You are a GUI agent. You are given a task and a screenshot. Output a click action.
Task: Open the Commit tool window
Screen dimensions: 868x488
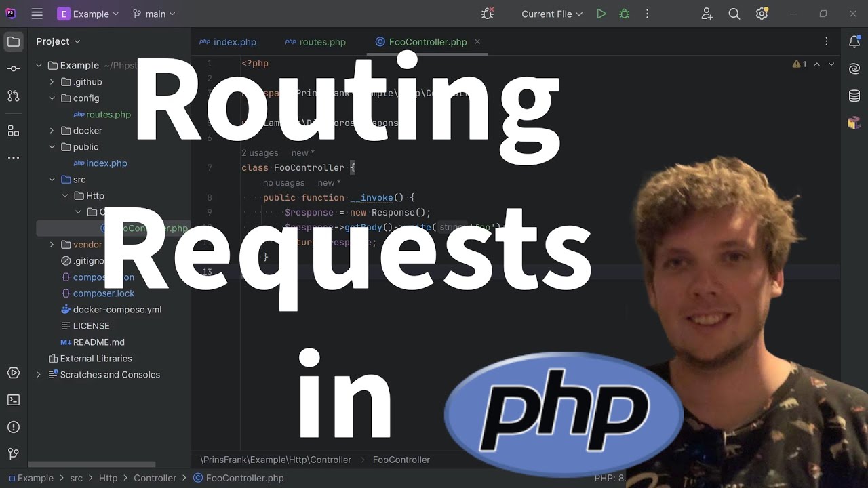coord(14,69)
